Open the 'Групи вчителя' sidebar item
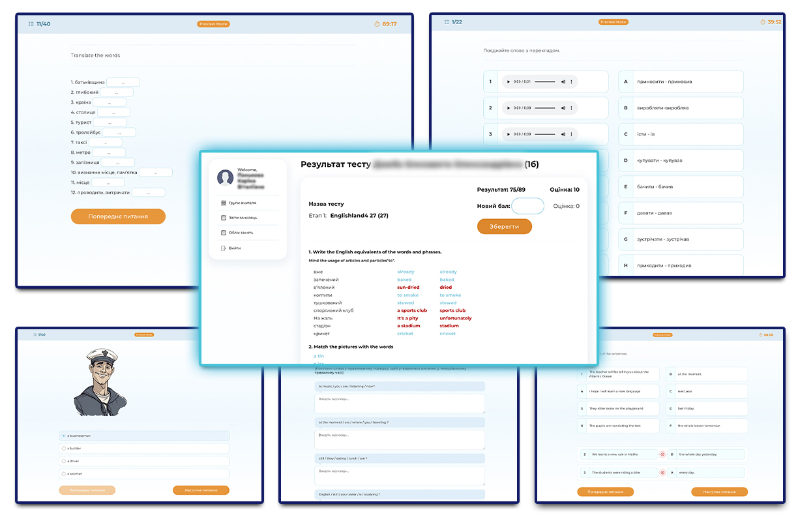 [x=238, y=203]
